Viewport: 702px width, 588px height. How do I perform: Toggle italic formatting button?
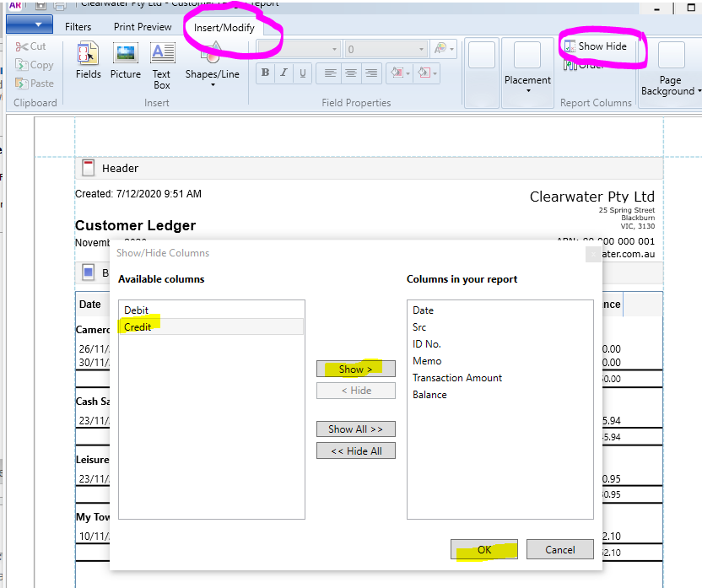(x=284, y=73)
